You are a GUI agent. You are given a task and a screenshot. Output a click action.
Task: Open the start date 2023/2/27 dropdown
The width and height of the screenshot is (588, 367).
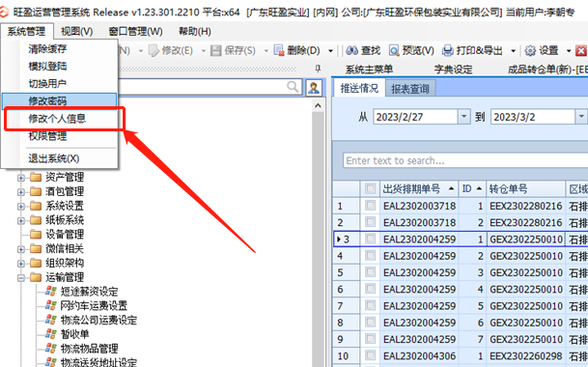coord(463,117)
